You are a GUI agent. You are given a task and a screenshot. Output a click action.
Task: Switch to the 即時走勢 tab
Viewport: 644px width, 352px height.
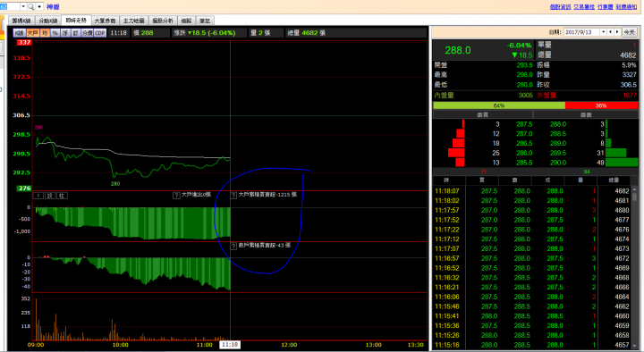pyautogui.click(x=76, y=21)
